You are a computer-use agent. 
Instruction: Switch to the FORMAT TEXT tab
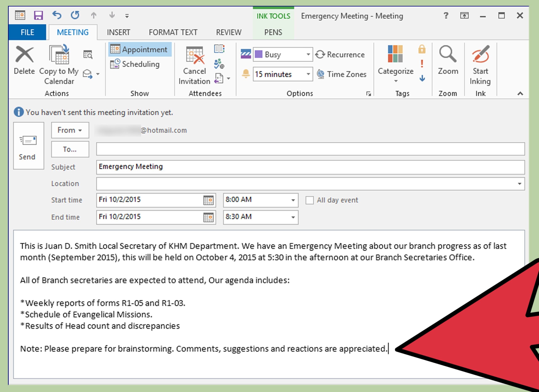click(173, 32)
